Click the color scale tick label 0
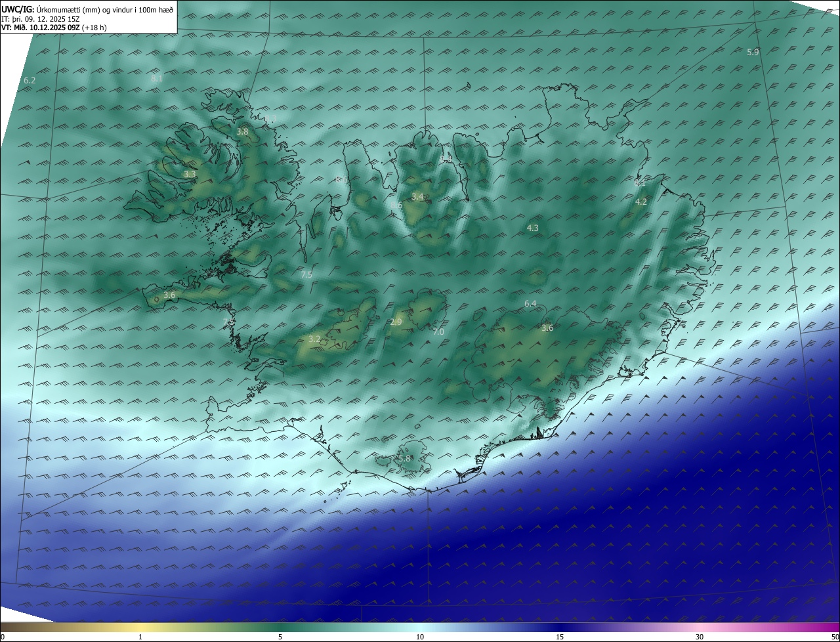Screen dimensions: 840x642 tap(3, 637)
